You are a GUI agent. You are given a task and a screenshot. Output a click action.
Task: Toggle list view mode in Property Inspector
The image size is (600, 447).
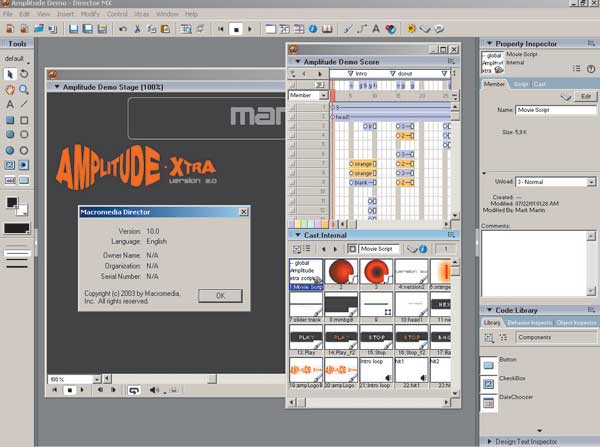tap(576, 69)
